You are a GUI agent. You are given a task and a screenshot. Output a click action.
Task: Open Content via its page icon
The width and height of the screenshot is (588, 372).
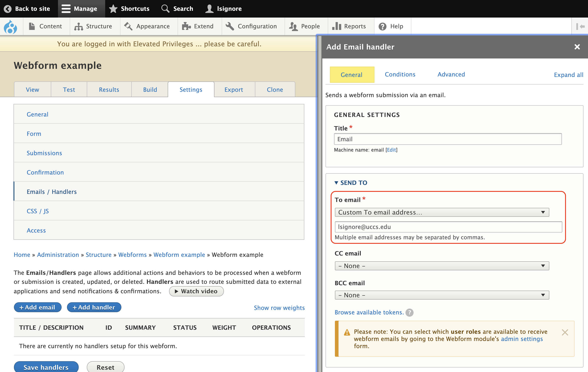[x=32, y=26]
